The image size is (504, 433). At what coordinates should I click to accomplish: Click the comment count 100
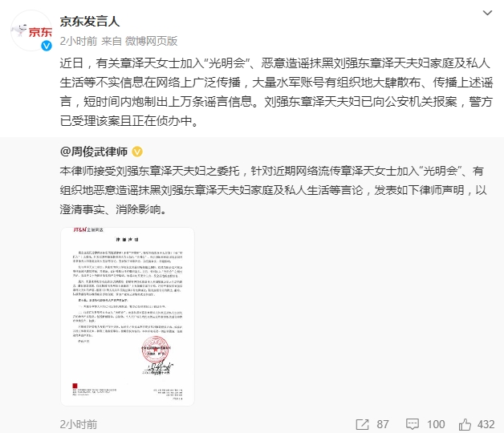[436, 424]
